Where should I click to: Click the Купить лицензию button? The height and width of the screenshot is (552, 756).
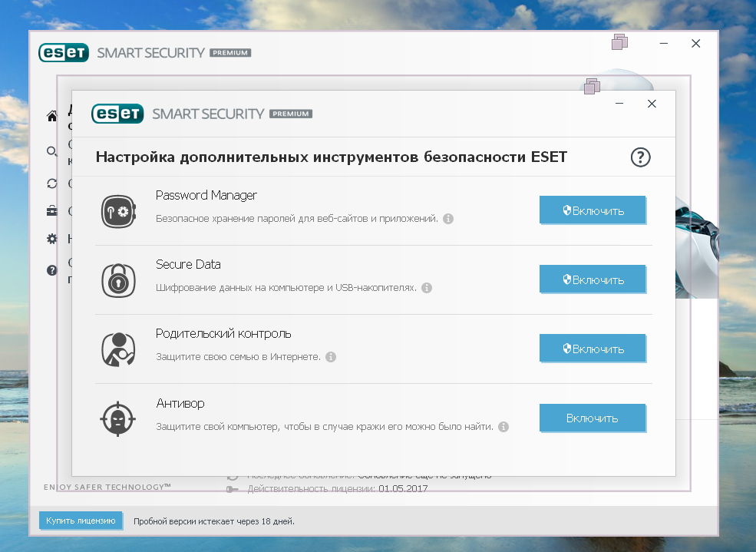81,521
